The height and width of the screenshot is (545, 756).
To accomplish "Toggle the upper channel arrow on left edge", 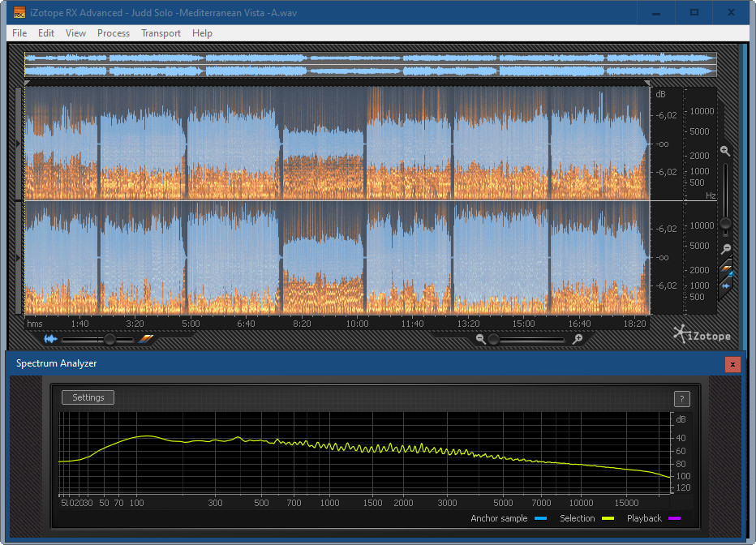I will (19, 144).
